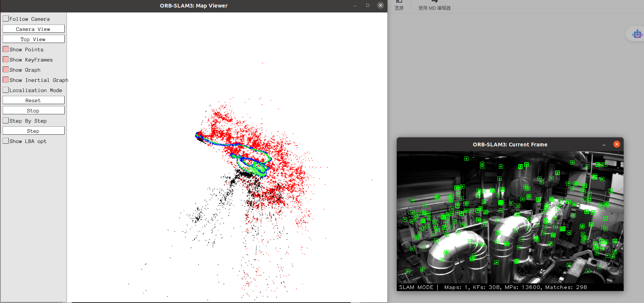Enable the Step By Step checkbox

click(x=6, y=120)
